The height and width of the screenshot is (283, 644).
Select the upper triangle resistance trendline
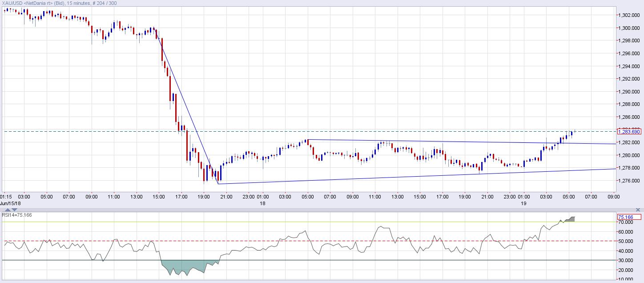pyautogui.click(x=445, y=142)
